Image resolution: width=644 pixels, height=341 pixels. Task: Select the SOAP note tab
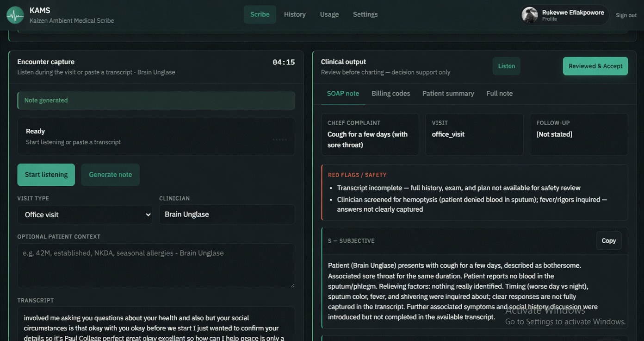[x=343, y=94]
